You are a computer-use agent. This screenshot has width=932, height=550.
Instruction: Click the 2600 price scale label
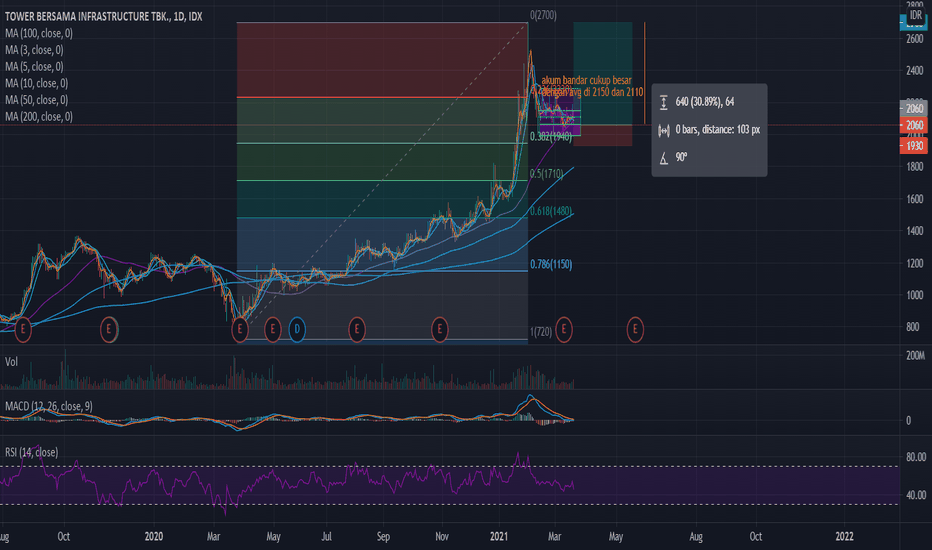coord(915,39)
